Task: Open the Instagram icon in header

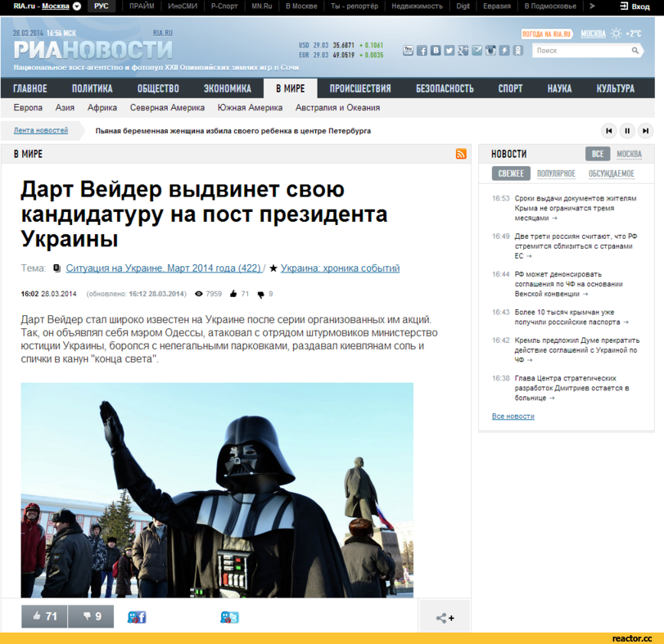Action: (x=490, y=51)
